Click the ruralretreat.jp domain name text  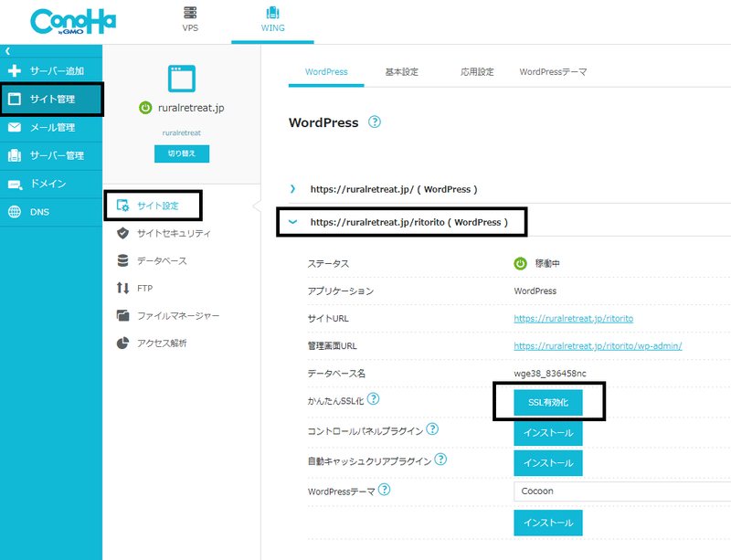click(191, 108)
